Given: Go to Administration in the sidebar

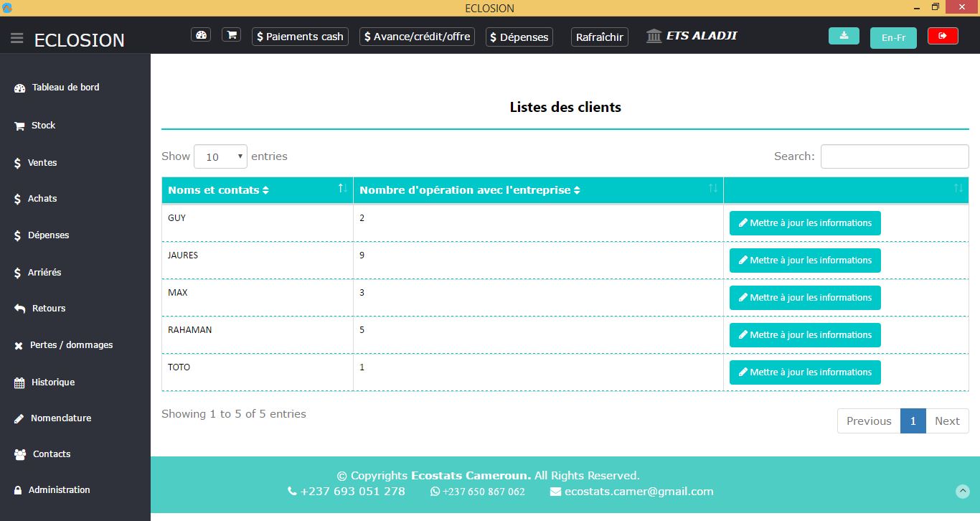Looking at the screenshot, I should [59, 489].
